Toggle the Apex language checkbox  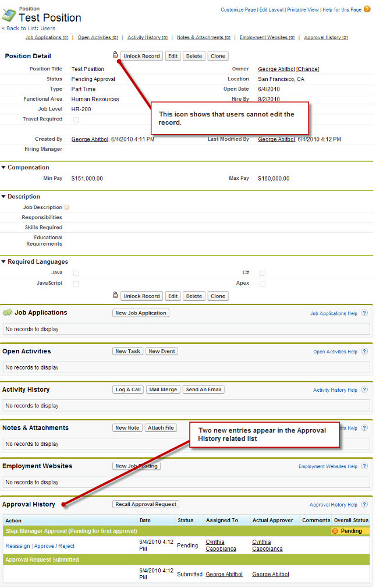coord(263,284)
